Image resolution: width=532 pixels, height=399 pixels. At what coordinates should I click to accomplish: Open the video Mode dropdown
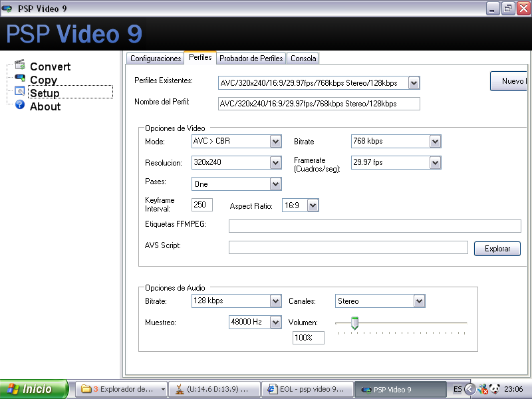click(x=275, y=142)
